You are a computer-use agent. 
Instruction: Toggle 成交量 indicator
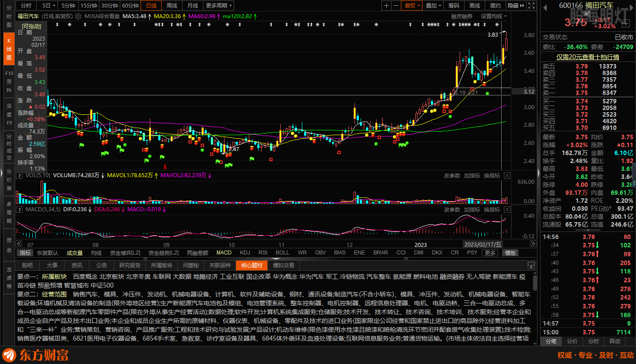pyautogui.click(x=75, y=253)
